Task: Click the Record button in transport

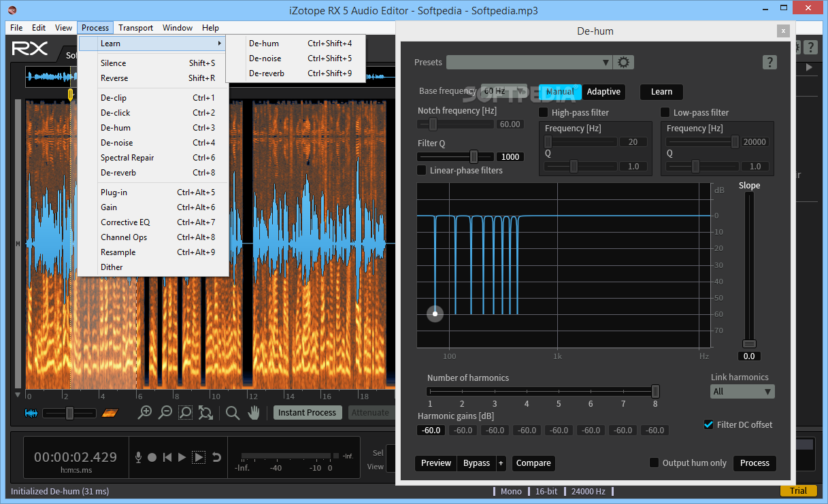Action: (x=152, y=458)
